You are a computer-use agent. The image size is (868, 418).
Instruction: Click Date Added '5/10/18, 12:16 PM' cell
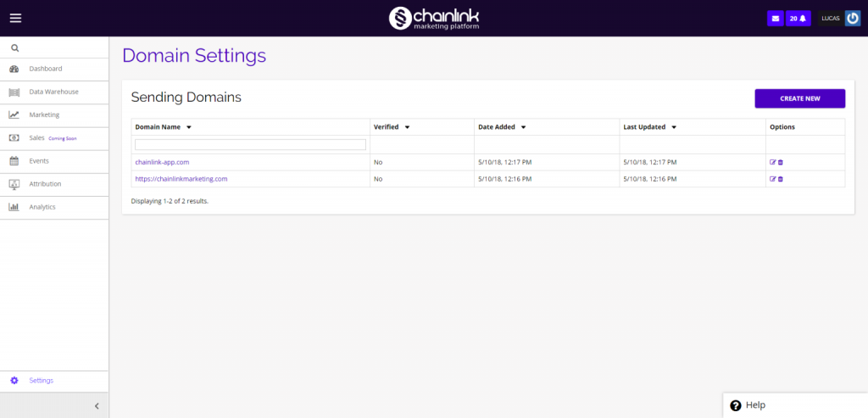click(x=505, y=179)
